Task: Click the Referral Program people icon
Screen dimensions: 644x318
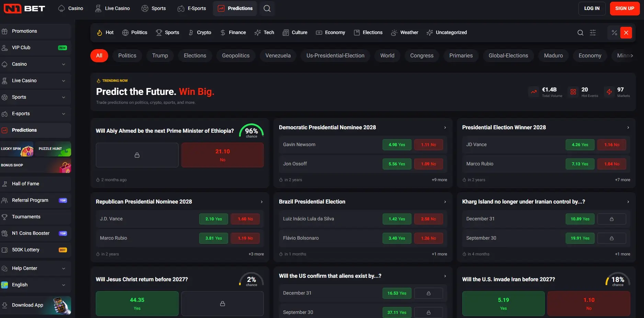Action: tap(4, 200)
